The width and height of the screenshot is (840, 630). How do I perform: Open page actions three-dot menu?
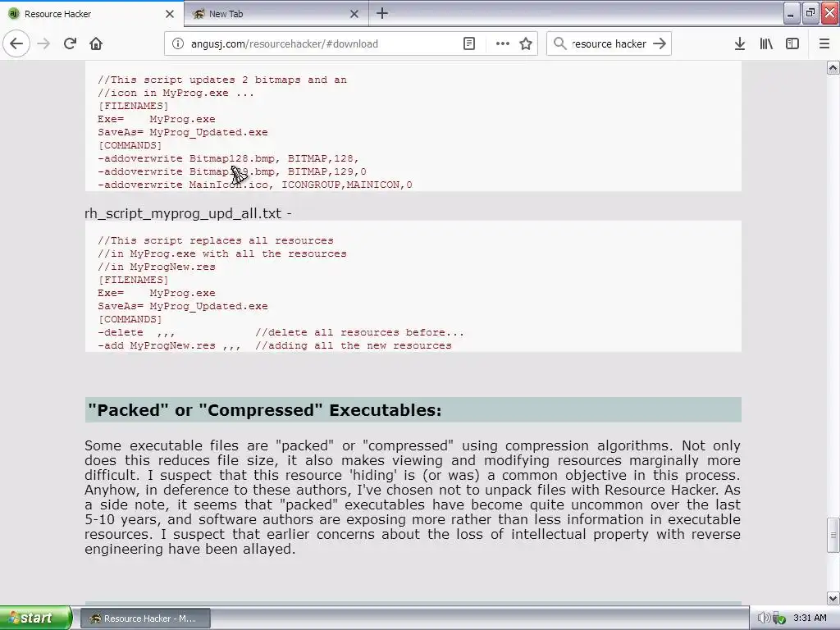tap(503, 43)
